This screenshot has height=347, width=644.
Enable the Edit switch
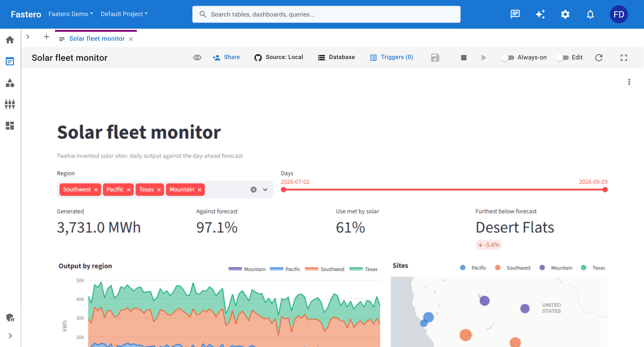562,58
